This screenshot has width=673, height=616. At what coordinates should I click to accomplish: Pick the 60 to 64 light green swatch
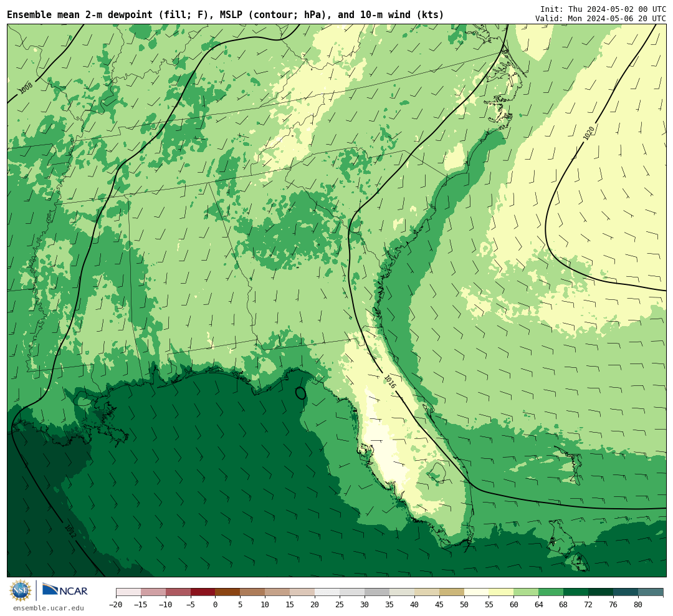(527, 592)
